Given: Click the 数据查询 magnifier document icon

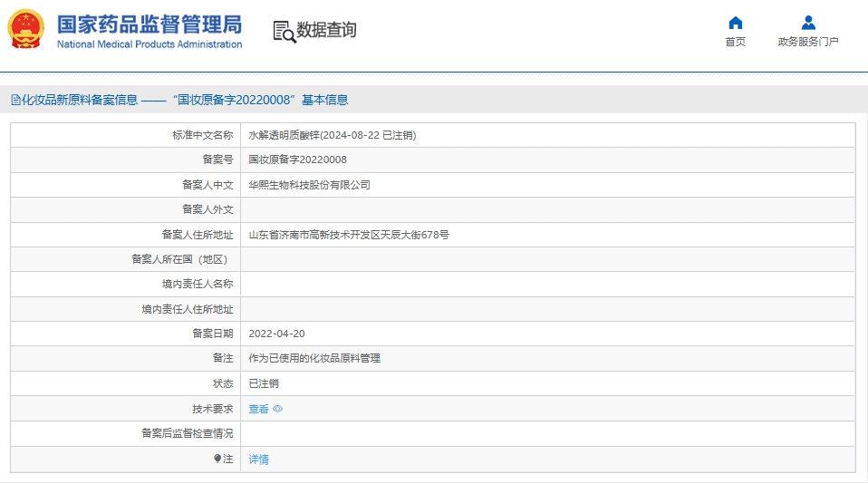Looking at the screenshot, I should (x=284, y=31).
